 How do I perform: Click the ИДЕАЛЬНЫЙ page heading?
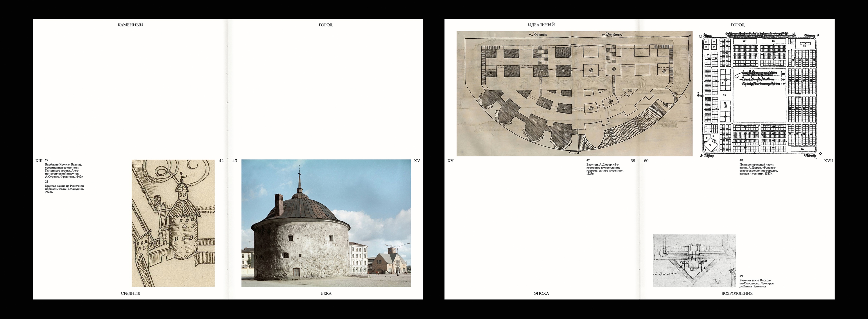tap(541, 25)
